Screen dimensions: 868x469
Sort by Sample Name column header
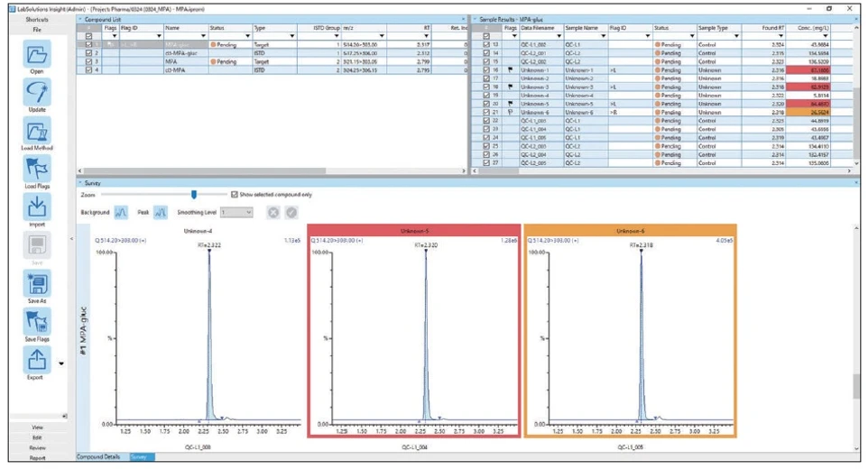point(586,28)
